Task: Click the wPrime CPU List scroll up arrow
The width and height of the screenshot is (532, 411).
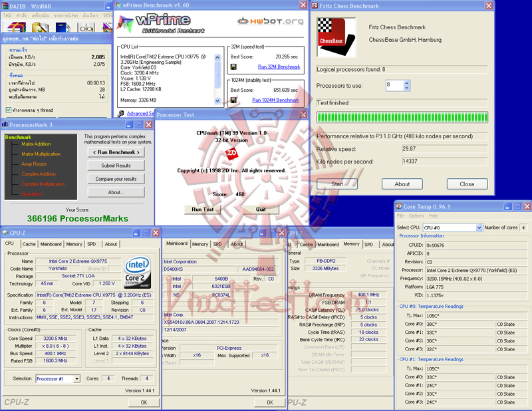Action: tap(217, 57)
